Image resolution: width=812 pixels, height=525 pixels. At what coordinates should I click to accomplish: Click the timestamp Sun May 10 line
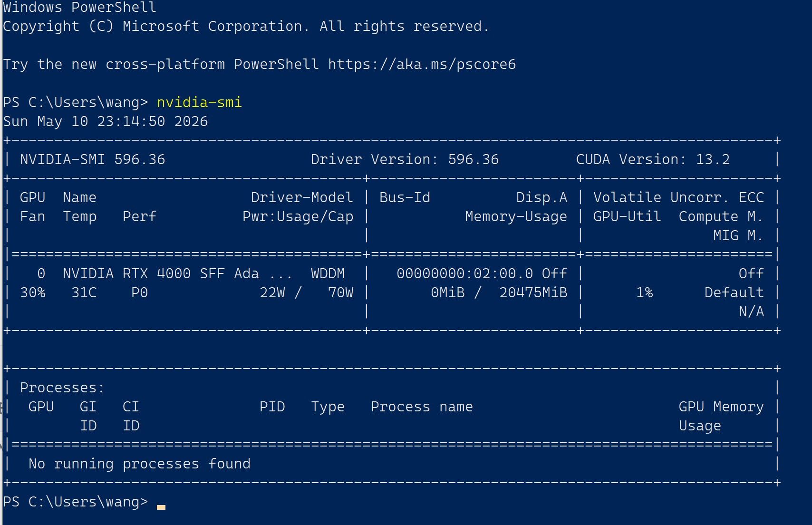point(106,121)
